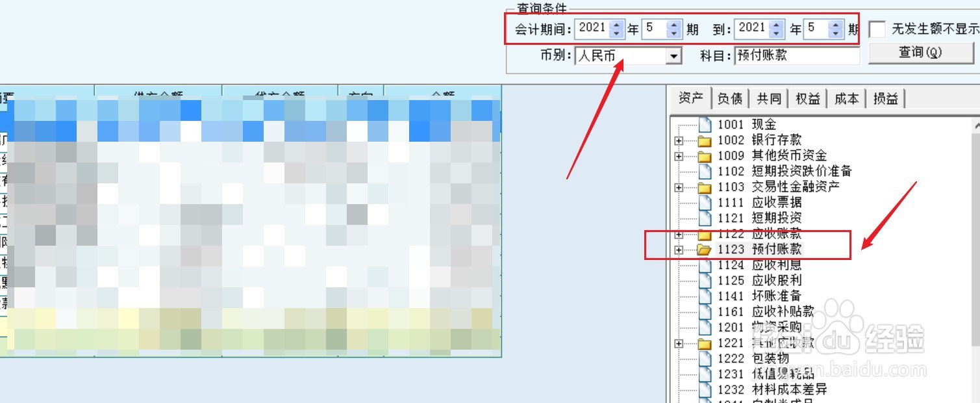
Task: Expand the 1002 银行存款 node
Action: 679,140
